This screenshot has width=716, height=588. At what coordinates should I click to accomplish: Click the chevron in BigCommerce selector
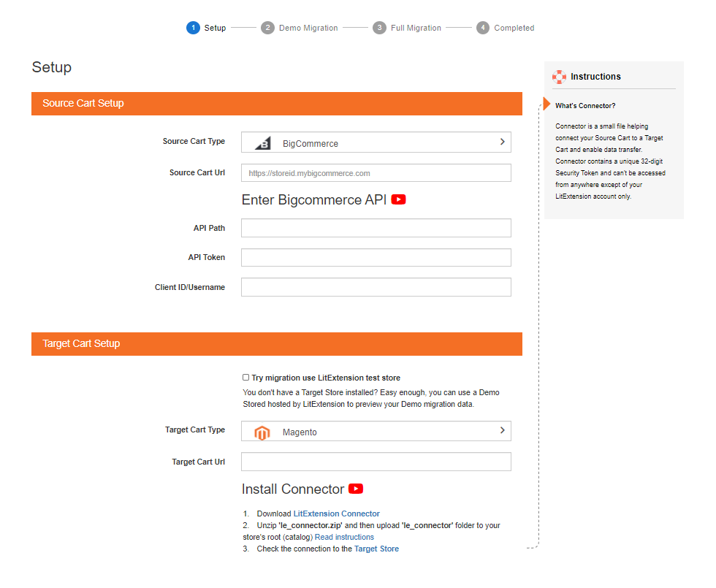click(x=503, y=142)
